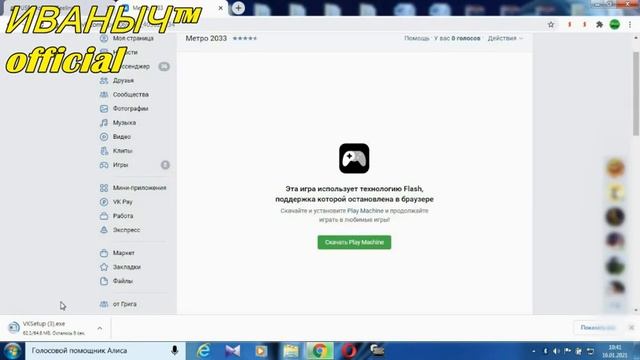The height and width of the screenshot is (360, 640).
Task: Click the green profile avatar in Chrome toolbar
Action: (x=615, y=24)
